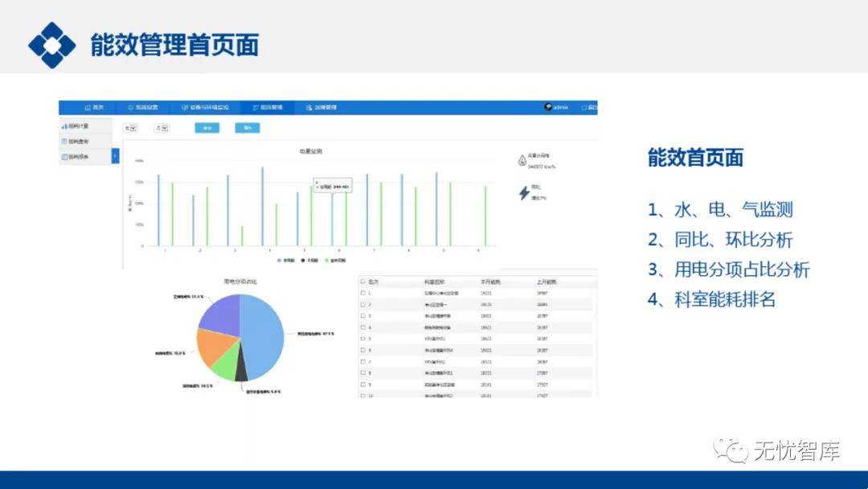
Task: Click the blue diamond logo in slide header
Action: 52,45
